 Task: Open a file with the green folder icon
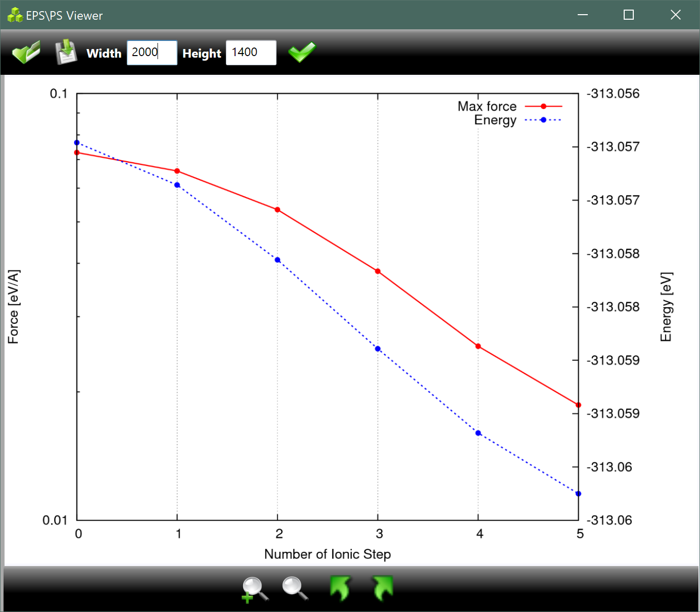tap(26, 52)
